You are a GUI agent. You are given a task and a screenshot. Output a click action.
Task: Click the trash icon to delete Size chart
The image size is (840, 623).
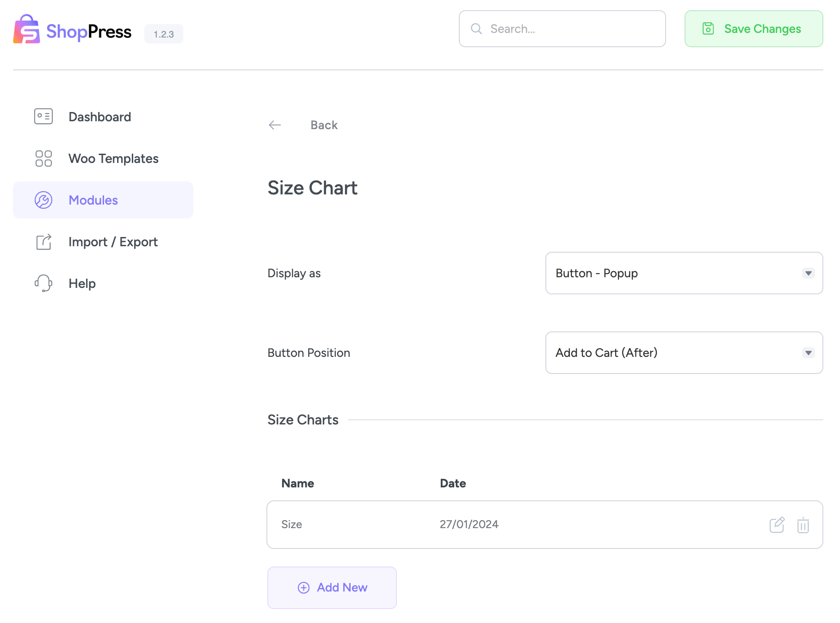[803, 524]
